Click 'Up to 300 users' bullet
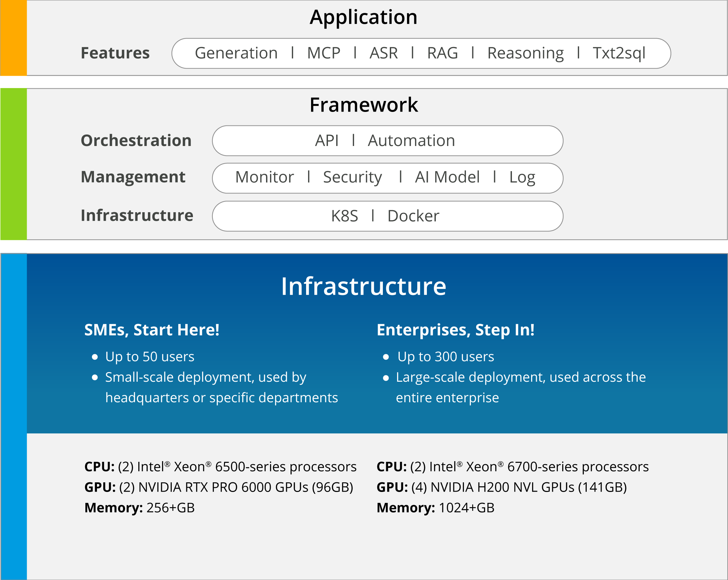 pyautogui.click(x=446, y=357)
